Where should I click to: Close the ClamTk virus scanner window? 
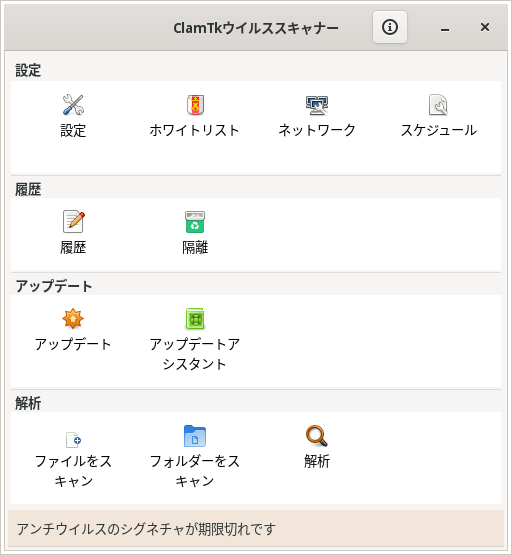coord(485,27)
